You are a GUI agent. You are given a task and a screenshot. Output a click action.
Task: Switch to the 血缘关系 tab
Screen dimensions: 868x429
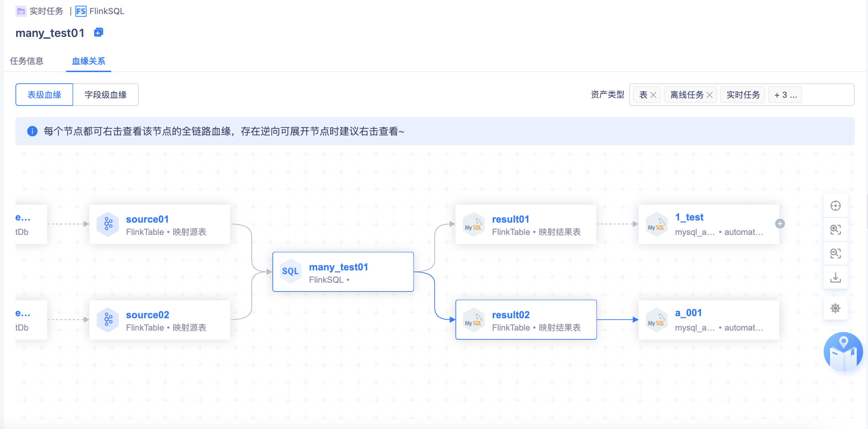(89, 61)
